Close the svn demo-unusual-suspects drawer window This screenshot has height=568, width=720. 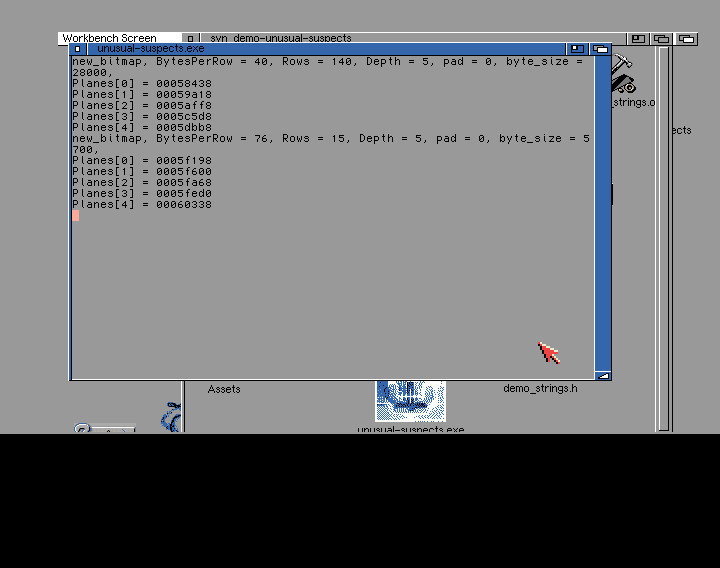(191, 38)
